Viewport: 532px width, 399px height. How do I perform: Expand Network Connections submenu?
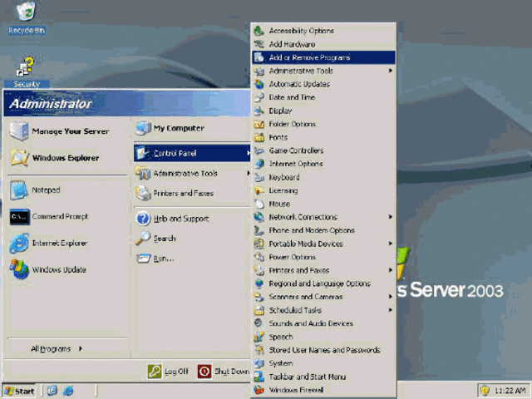pyautogui.click(x=323, y=217)
